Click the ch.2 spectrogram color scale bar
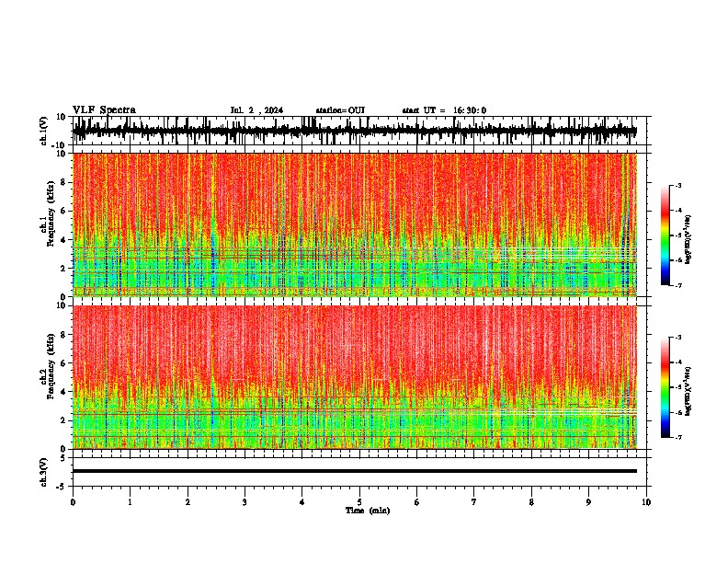The image size is (728, 563). [x=665, y=387]
